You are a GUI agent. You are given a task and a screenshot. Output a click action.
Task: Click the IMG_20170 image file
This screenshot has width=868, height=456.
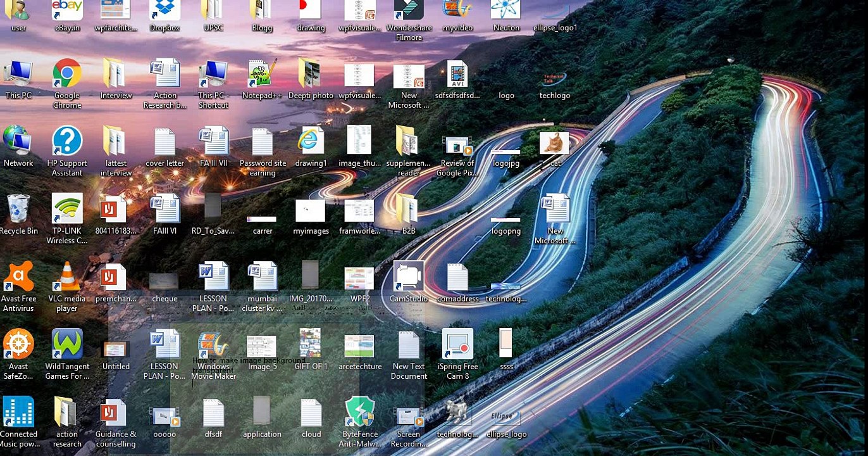click(x=311, y=276)
